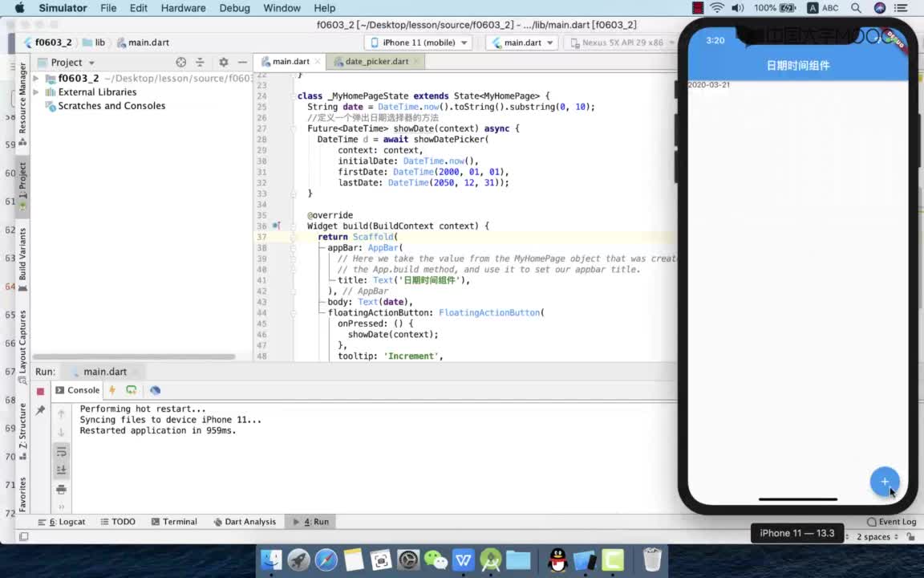Open Event Log panel
The width and height of the screenshot is (924, 578).
[892, 521]
